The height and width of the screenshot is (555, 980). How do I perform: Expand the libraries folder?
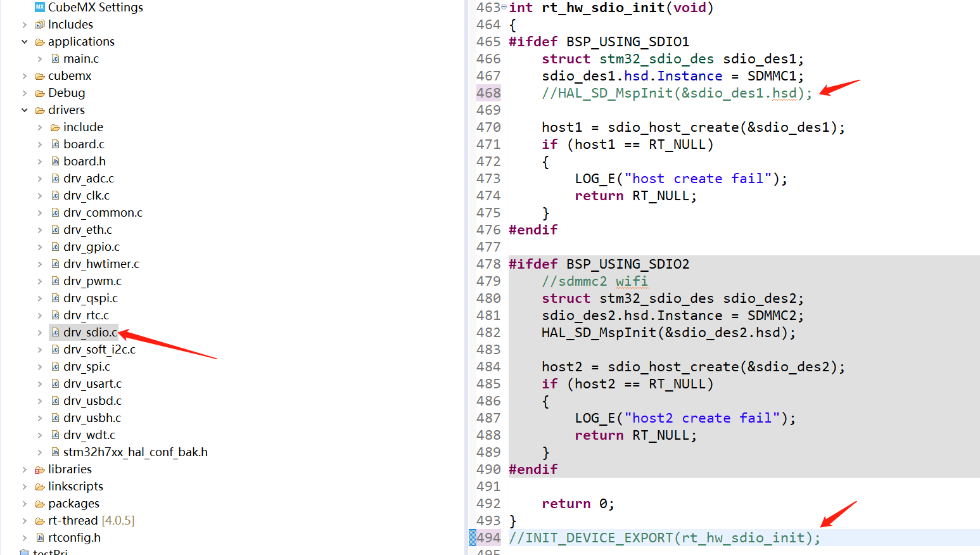click(25, 469)
